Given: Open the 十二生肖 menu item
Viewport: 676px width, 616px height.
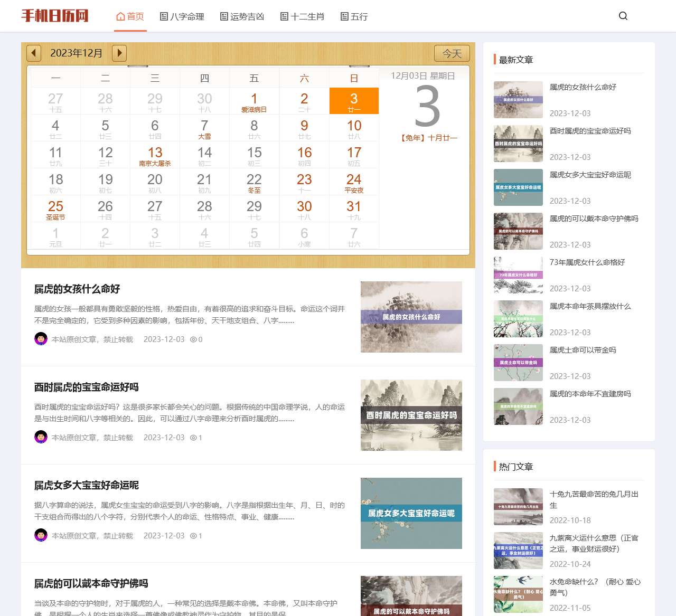Looking at the screenshot, I should pyautogui.click(x=303, y=16).
